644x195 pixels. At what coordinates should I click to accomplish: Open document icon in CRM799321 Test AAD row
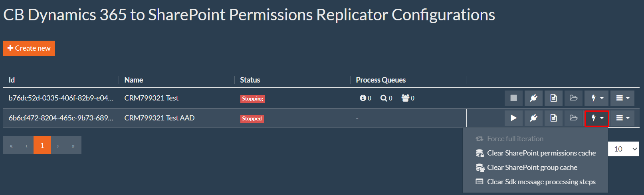point(553,118)
